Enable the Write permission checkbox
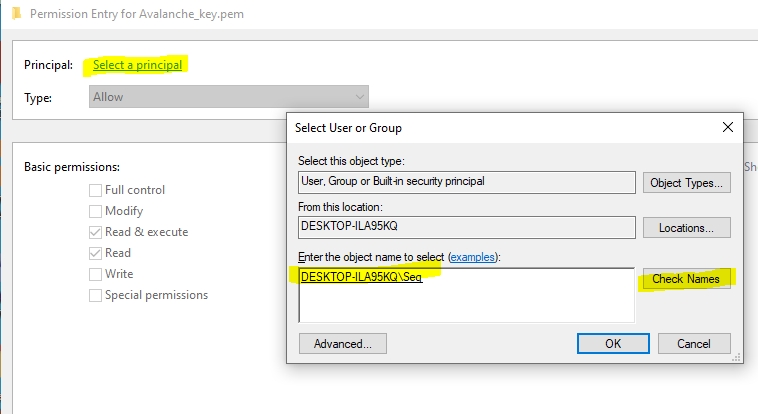Image resolution: width=758 pixels, height=414 pixels. [96, 274]
